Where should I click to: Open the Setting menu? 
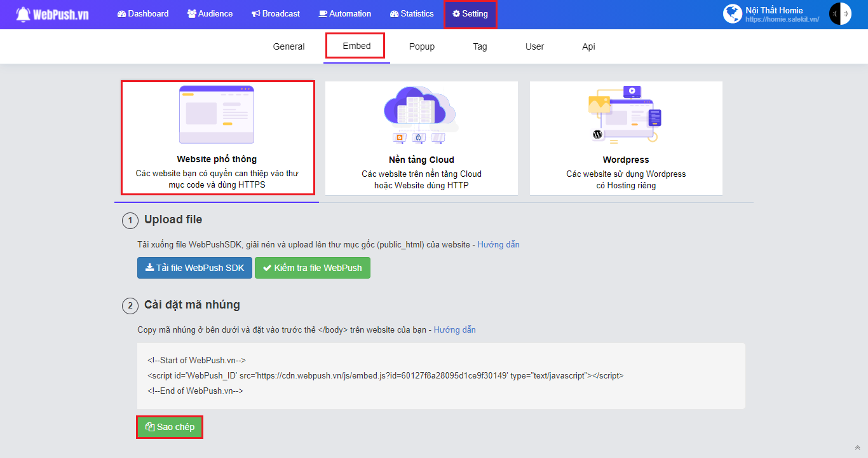[x=470, y=14]
